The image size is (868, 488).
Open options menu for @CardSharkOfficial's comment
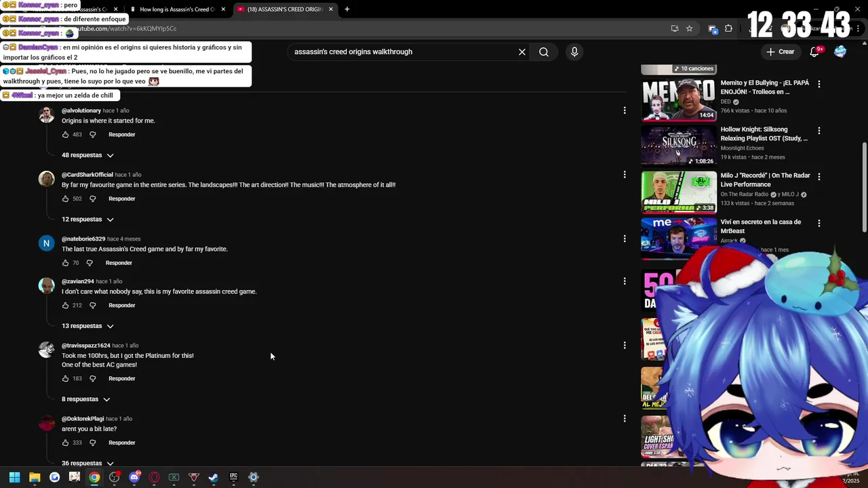[x=625, y=175]
